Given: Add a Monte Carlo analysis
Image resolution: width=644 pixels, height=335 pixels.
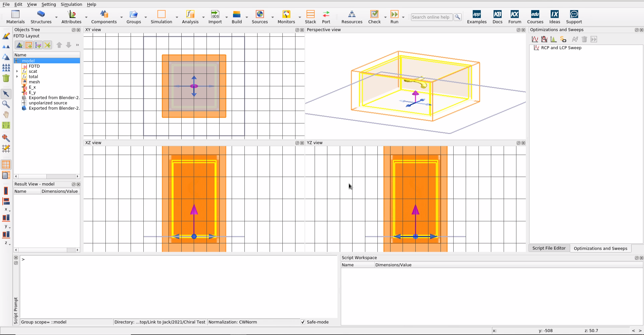Looking at the screenshot, I should click(554, 39).
